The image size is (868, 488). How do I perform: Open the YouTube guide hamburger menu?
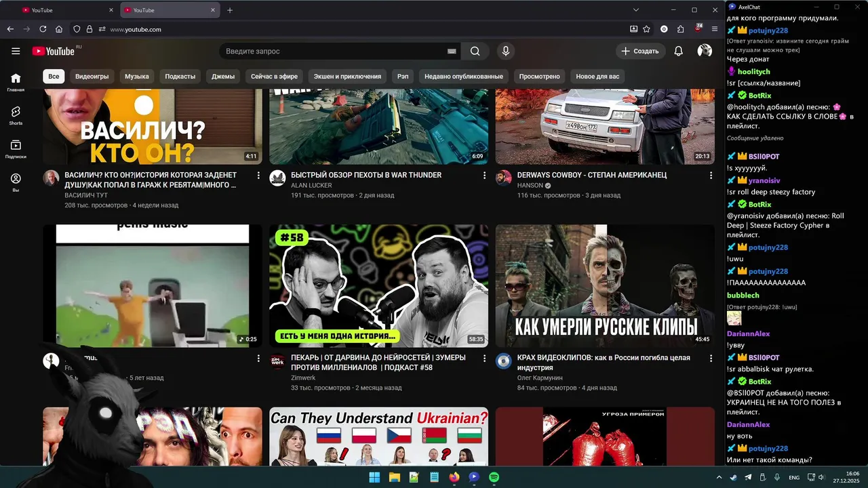[x=16, y=51]
